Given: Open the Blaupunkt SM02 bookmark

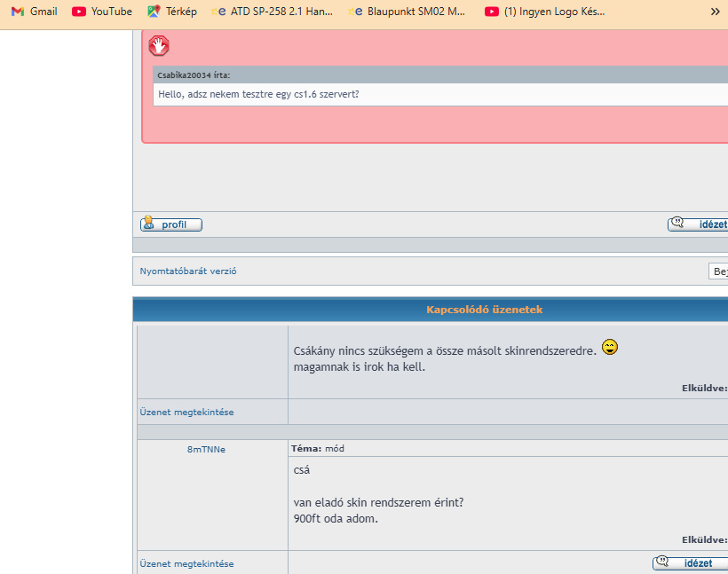Looking at the screenshot, I should point(408,12).
